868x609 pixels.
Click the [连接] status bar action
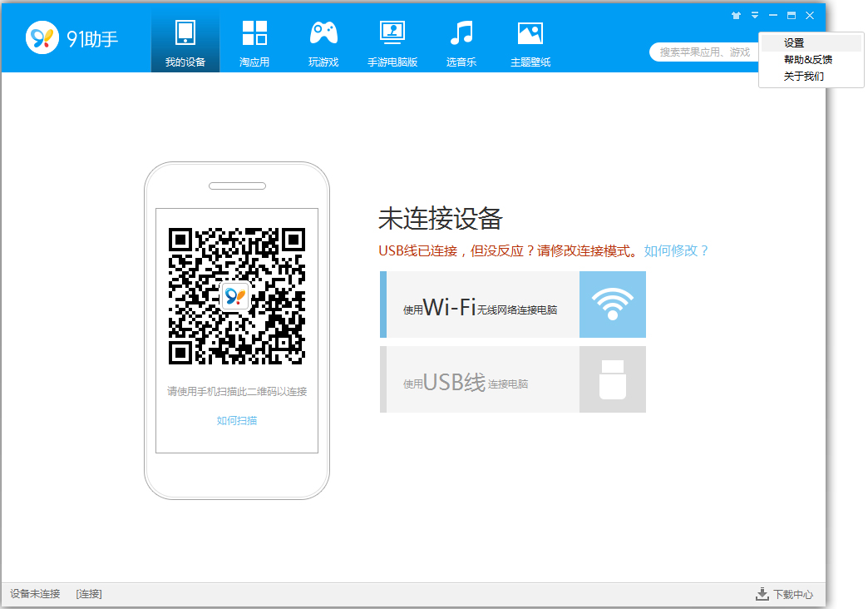click(89, 594)
